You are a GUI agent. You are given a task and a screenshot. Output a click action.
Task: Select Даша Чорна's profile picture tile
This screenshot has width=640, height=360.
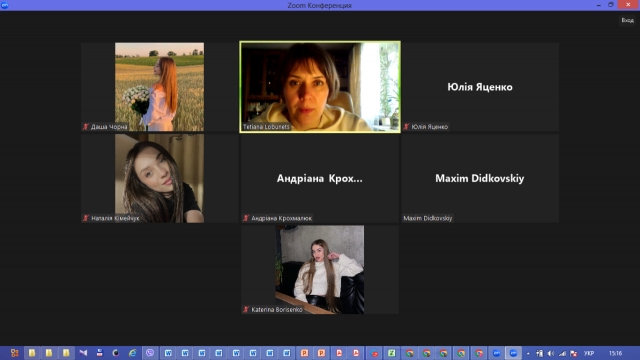click(x=159, y=87)
